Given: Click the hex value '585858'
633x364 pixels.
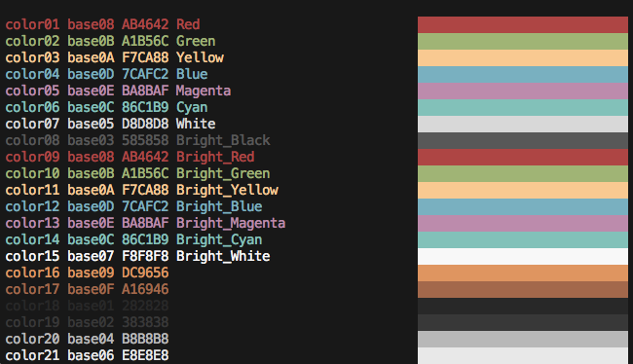Looking at the screenshot, I should tap(145, 140).
